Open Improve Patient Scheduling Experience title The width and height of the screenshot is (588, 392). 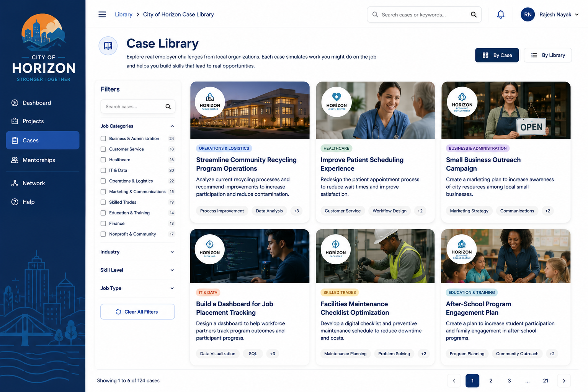362,164
